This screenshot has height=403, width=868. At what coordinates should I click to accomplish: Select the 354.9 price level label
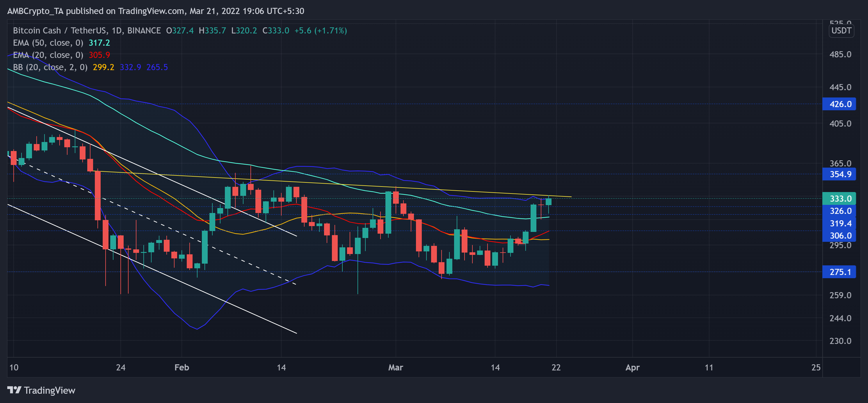(839, 174)
